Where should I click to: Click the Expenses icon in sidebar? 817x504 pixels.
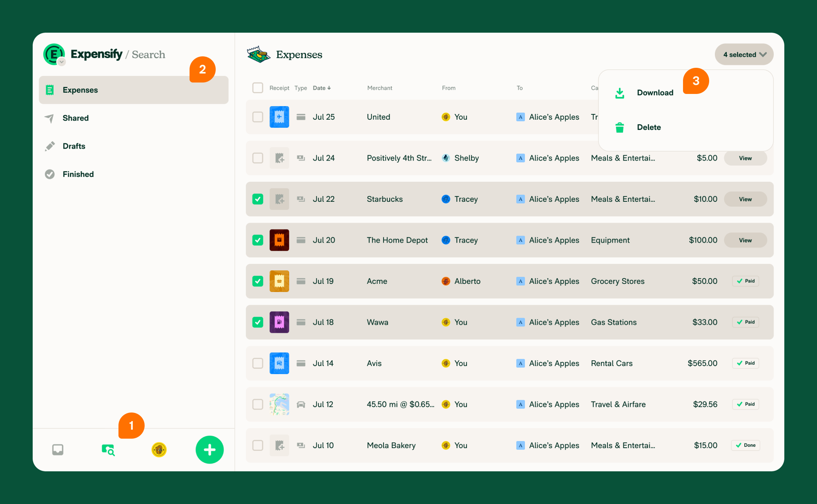(49, 89)
